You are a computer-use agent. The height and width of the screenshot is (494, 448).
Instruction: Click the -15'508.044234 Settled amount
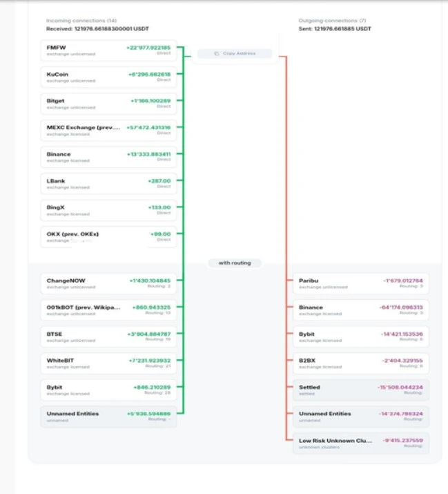pos(400,387)
